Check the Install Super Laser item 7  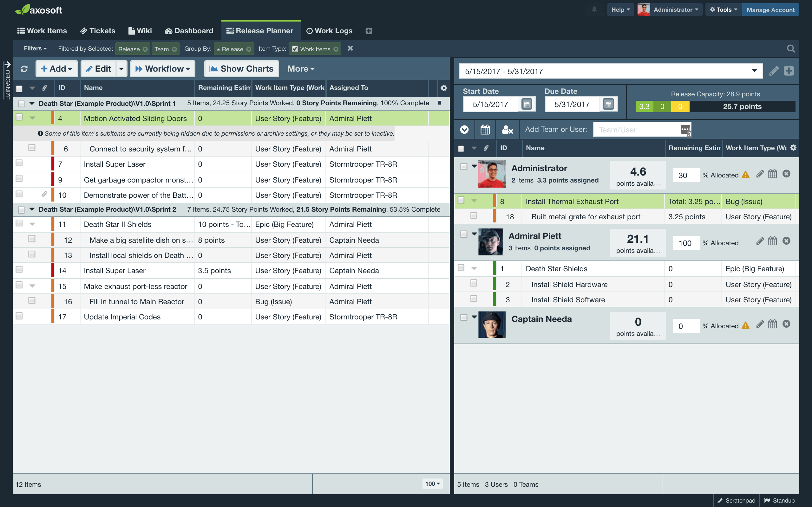[19, 163]
